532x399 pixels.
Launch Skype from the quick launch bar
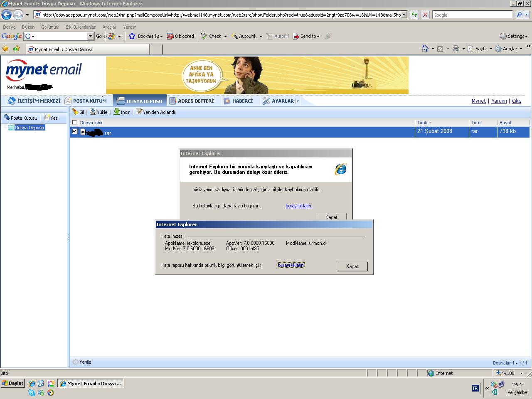point(32,392)
